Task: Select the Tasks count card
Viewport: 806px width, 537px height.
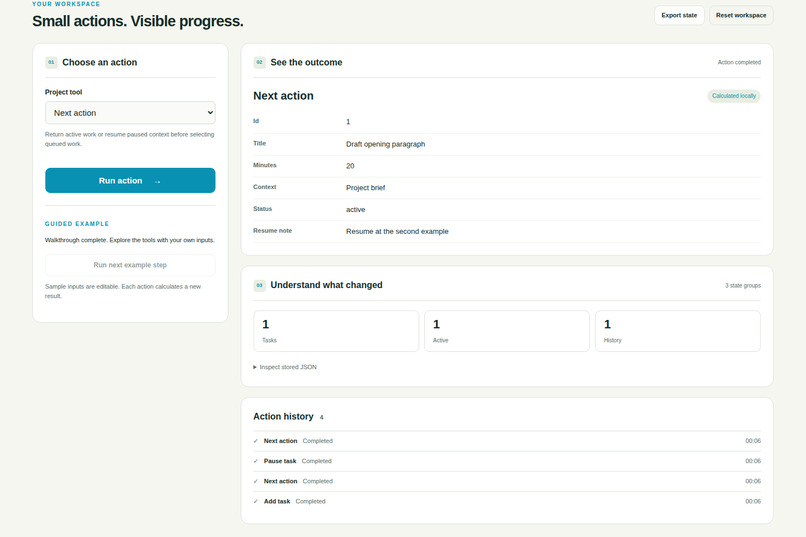Action: coord(336,331)
